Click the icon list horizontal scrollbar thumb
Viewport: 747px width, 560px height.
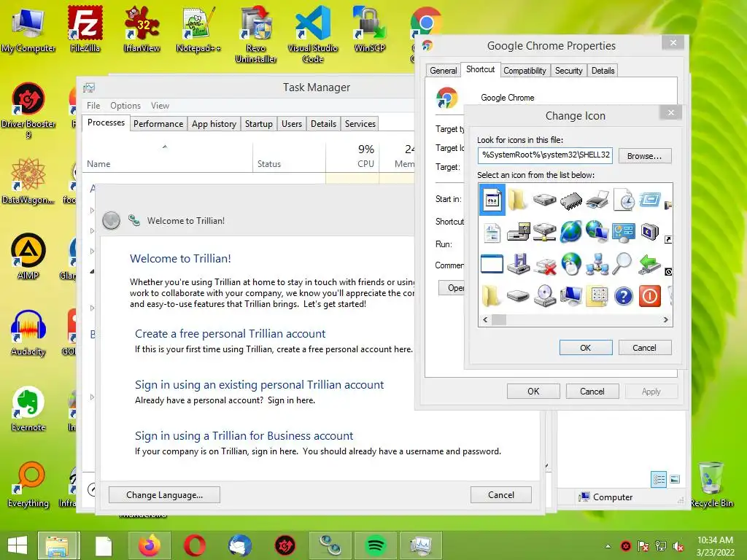499,320
